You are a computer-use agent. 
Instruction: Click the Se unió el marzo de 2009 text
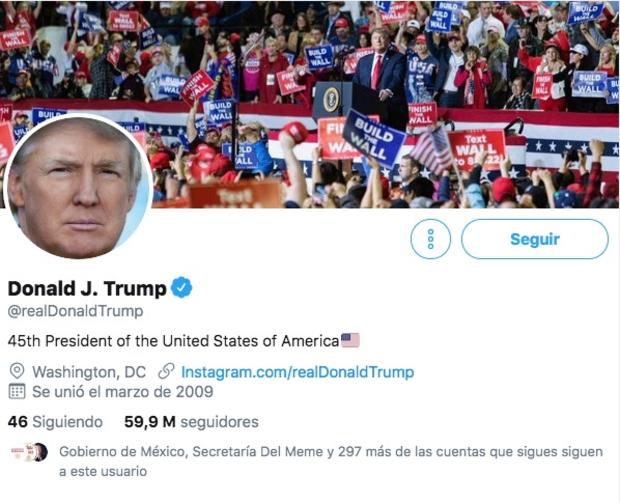[123, 391]
